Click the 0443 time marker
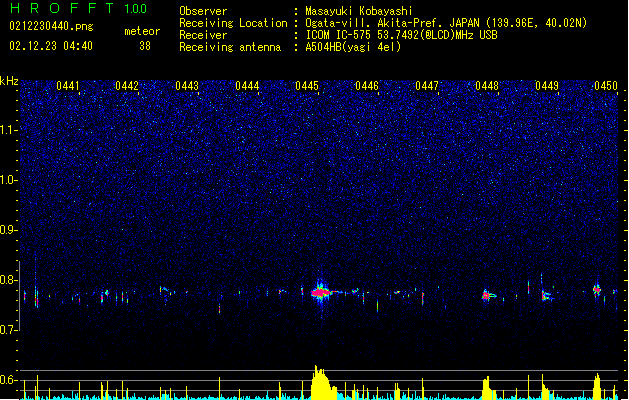 pyautogui.click(x=187, y=86)
